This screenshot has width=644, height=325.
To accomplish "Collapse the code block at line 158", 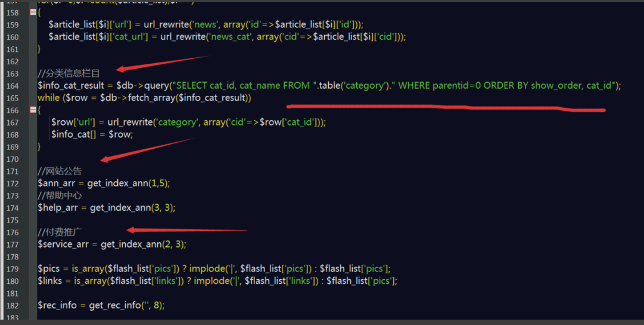I will click(x=33, y=12).
